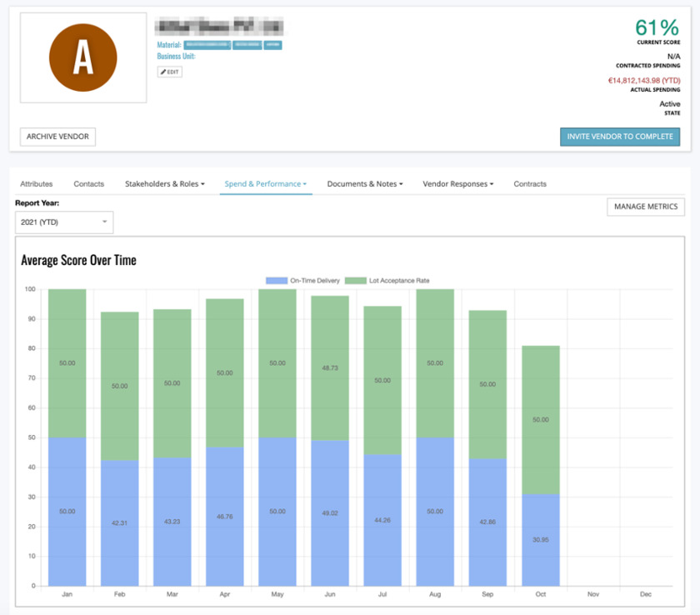700x615 pixels.
Task: Expand the Vendor Responses menu
Action: point(457,184)
